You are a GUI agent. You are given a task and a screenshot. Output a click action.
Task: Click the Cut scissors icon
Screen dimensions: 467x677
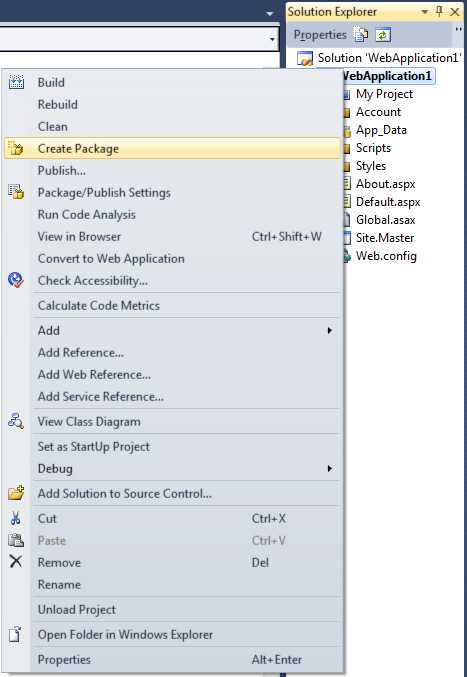[x=16, y=518]
